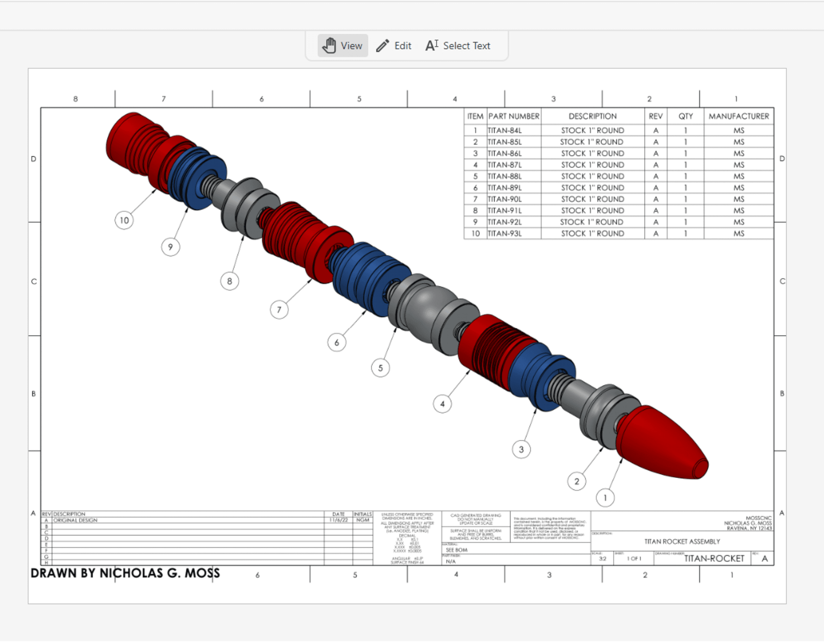Click ORIGINAL DESIGN revision description
This screenshot has width=824, height=644.
click(75, 521)
